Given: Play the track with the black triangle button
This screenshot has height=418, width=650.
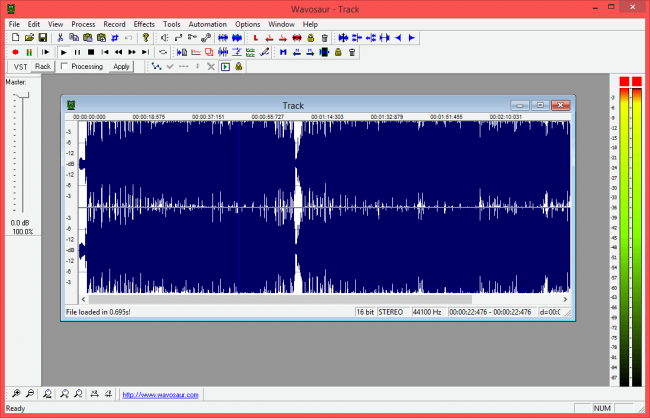Looking at the screenshot, I should (63, 52).
